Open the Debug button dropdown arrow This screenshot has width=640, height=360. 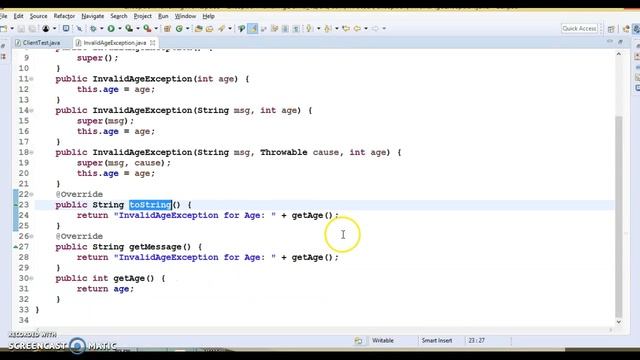[x=102, y=29]
